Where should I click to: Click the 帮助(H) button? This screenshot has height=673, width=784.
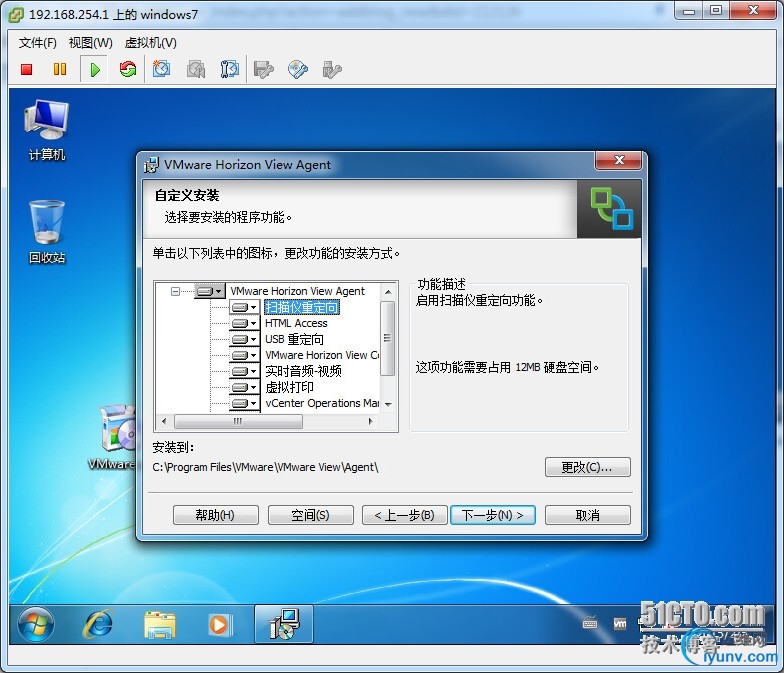click(x=216, y=515)
